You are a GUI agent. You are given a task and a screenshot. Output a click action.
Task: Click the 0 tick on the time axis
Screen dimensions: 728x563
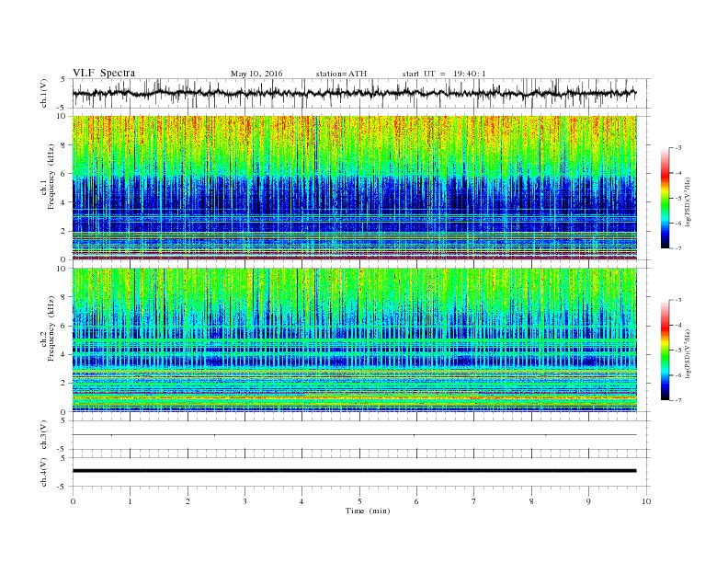(x=73, y=501)
